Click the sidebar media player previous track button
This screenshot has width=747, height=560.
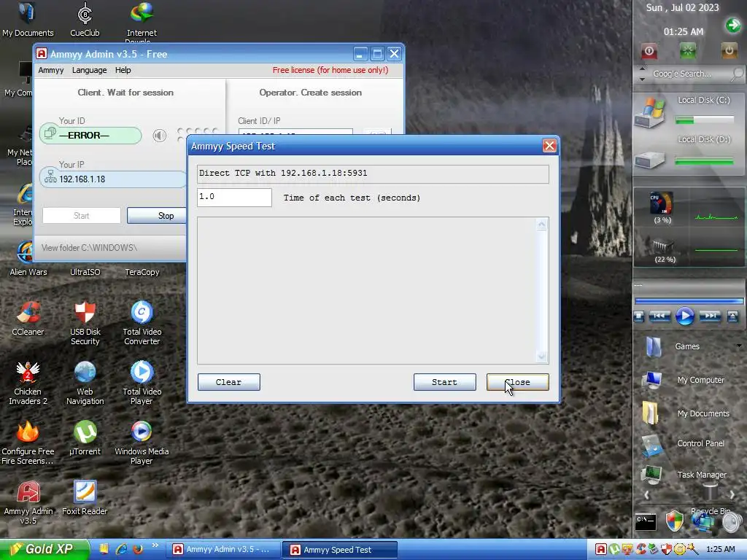click(x=659, y=316)
